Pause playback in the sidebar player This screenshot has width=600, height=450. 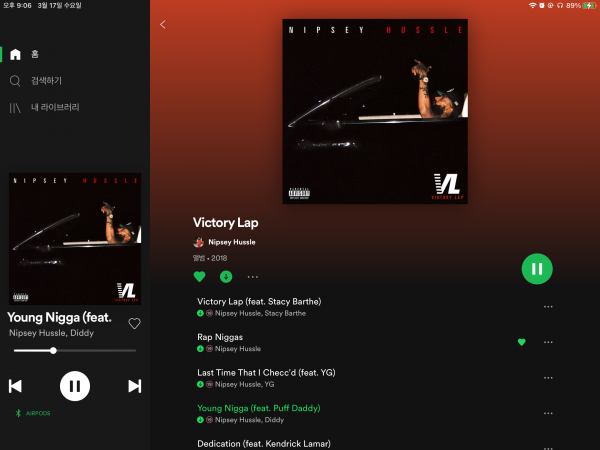coord(75,386)
